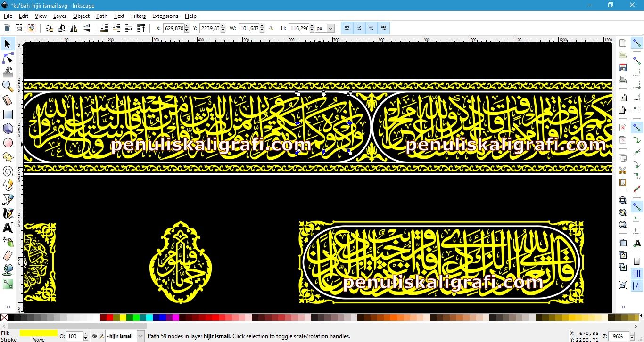Open the Path menu
The width and height of the screenshot is (644, 342).
pos(102,16)
